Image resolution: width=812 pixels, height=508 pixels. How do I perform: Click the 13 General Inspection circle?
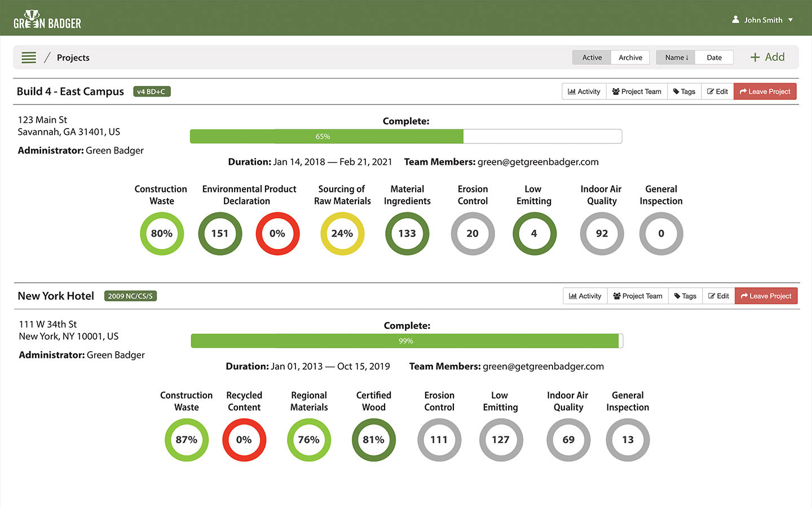coord(628,440)
